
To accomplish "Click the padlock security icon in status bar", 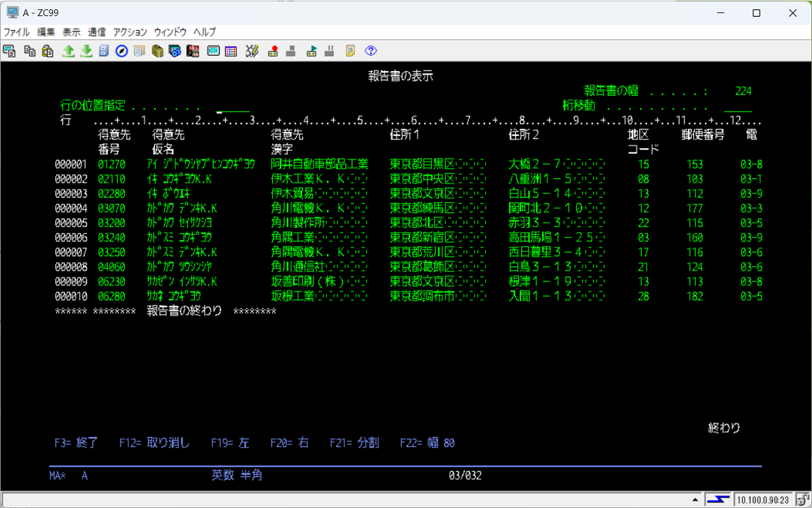I will 803,499.
